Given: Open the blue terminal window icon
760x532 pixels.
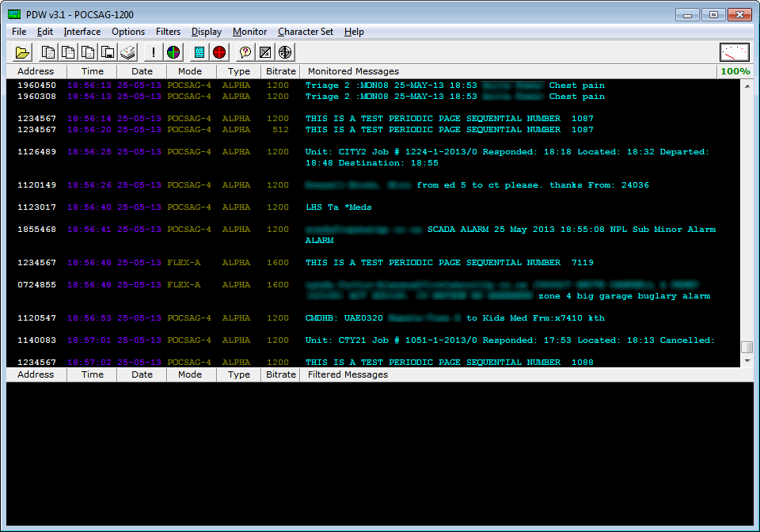Looking at the screenshot, I should (x=198, y=52).
